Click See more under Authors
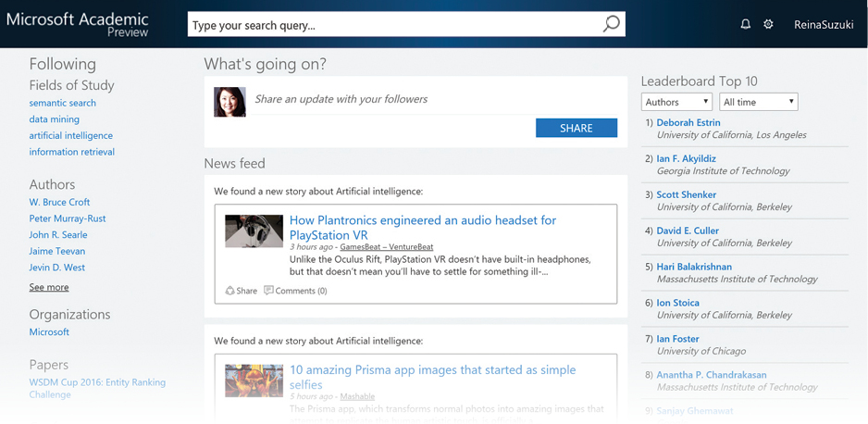Image resolution: width=868 pixels, height=424 pixels. pos(48,287)
